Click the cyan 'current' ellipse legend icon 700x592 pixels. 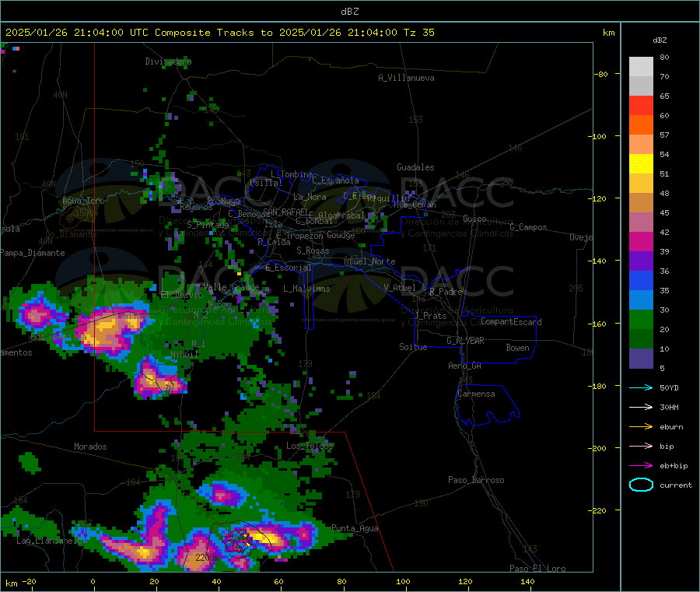click(641, 485)
